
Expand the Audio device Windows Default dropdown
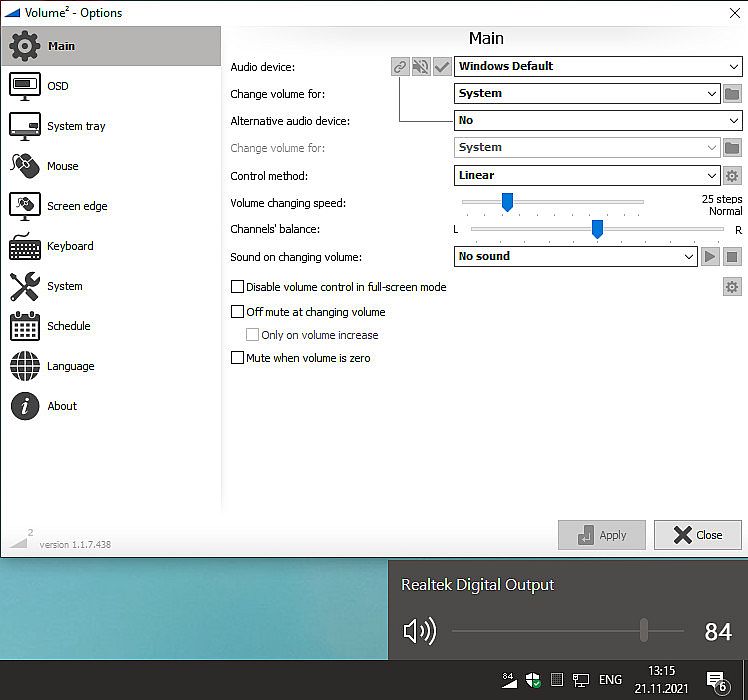click(x=597, y=67)
